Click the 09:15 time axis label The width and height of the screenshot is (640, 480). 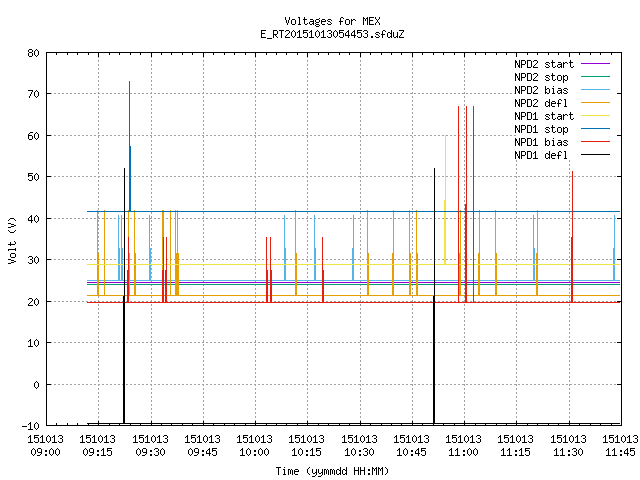(x=98, y=452)
